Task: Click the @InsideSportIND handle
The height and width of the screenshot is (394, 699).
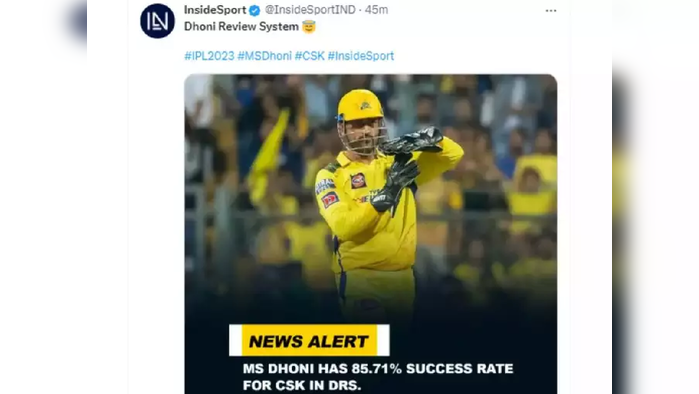Action: click(310, 10)
